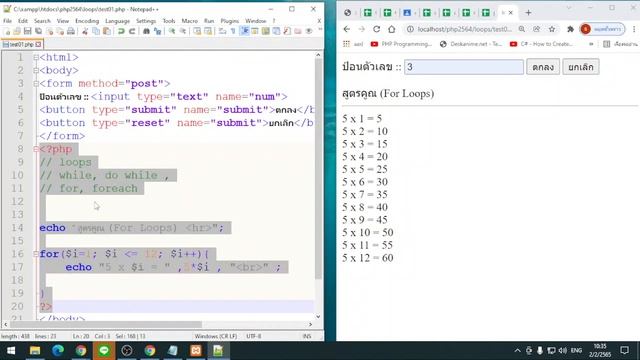Open the Search menu in Notepad++
640x360 pixels.
(x=42, y=21)
